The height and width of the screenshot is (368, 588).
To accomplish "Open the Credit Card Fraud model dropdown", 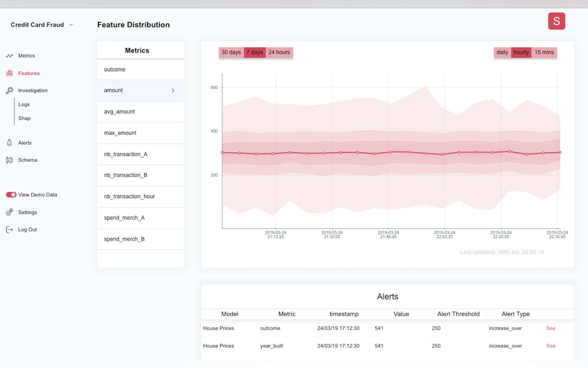I will click(x=71, y=25).
